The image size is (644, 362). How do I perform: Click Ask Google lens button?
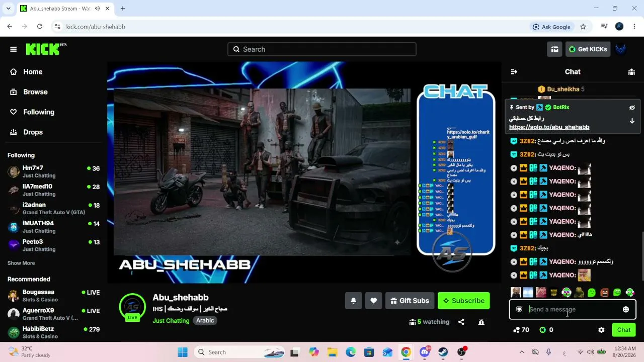552,27
